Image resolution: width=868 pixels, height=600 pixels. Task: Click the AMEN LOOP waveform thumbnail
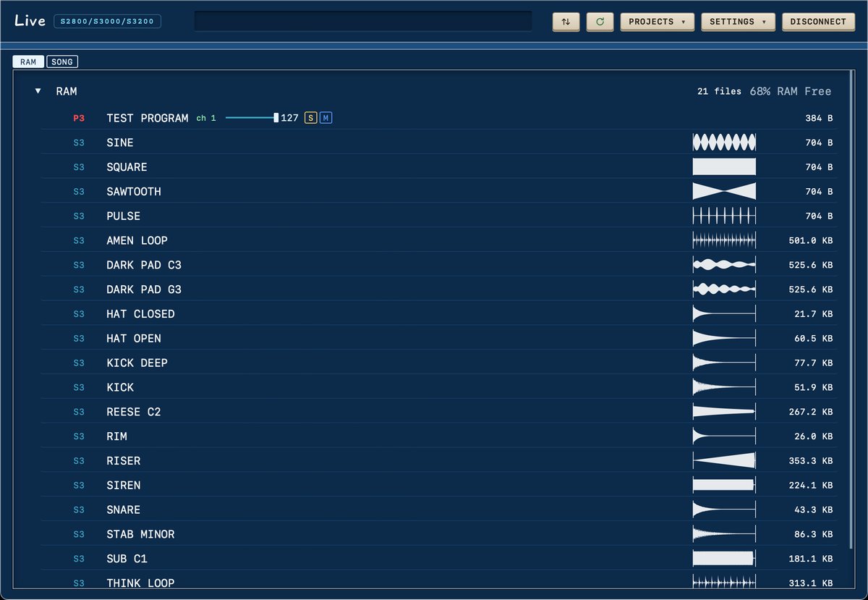coord(724,240)
